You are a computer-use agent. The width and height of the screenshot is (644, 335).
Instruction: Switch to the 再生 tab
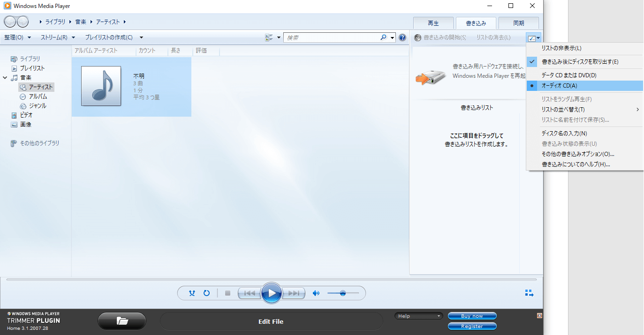(433, 23)
